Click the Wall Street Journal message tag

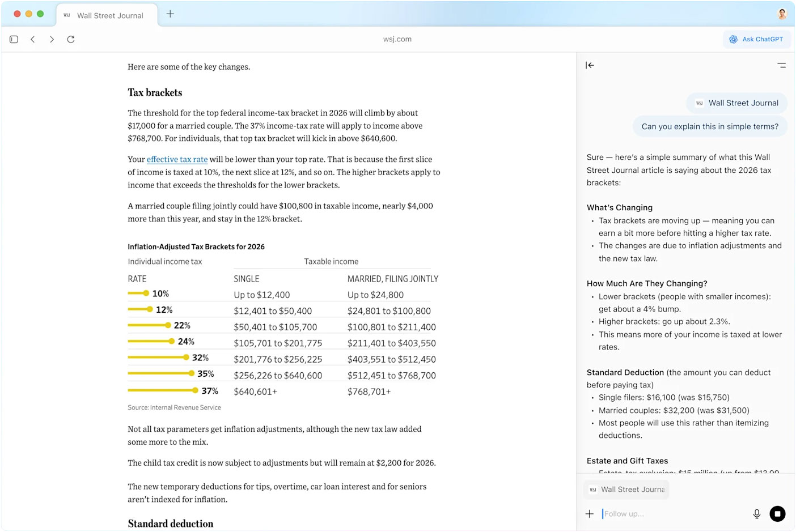(737, 103)
